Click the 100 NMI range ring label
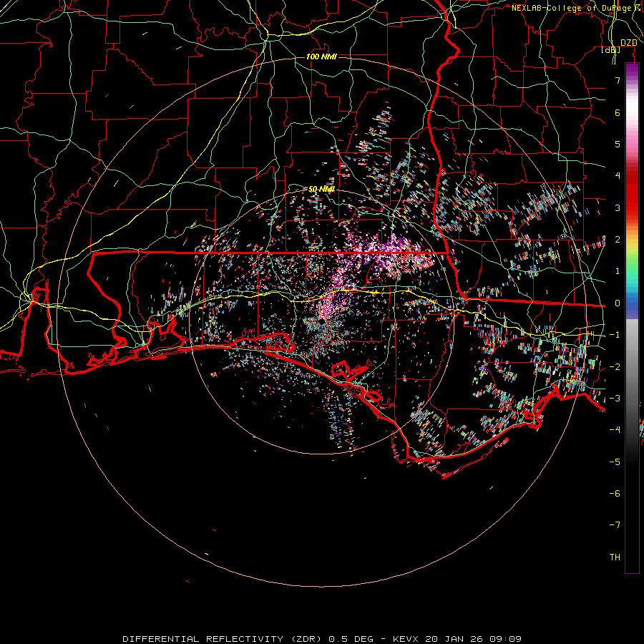Screen dimensions: 644x644 [x=321, y=57]
